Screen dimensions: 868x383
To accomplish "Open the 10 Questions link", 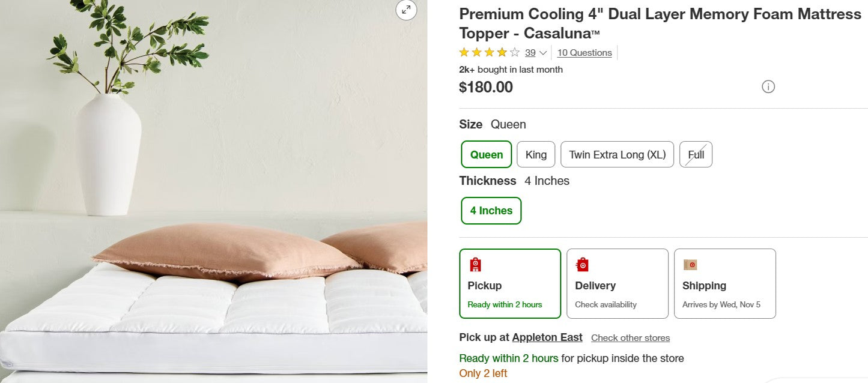I will pyautogui.click(x=584, y=52).
